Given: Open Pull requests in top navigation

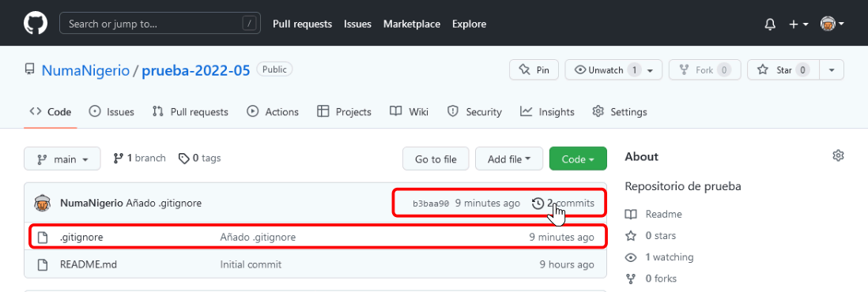Looking at the screenshot, I should tap(302, 24).
